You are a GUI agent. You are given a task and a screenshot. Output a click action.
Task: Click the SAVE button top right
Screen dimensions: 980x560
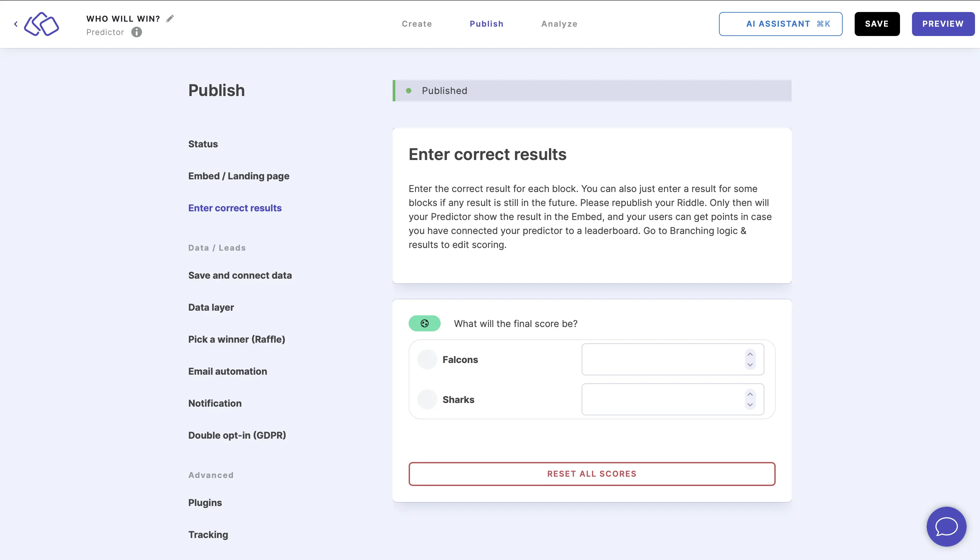click(x=877, y=24)
